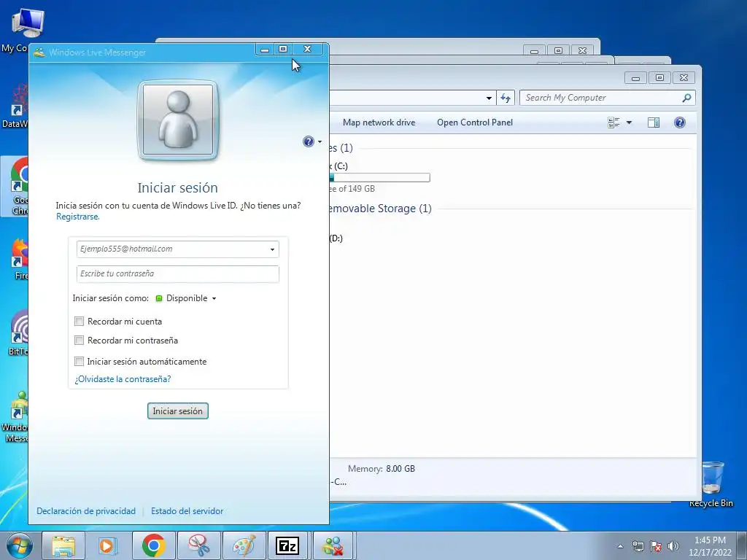
Task: Open Paint from the taskbar
Action: (x=244, y=545)
